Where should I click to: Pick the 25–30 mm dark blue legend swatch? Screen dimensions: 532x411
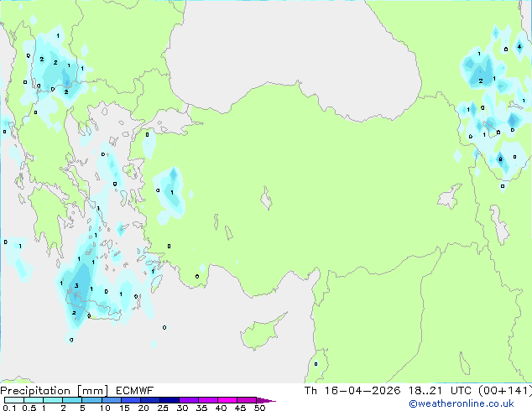click(170, 400)
